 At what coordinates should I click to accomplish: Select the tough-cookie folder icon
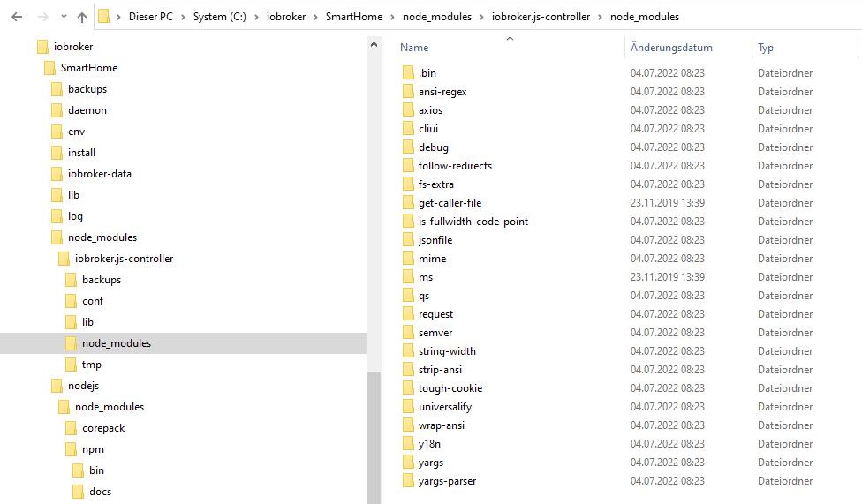point(408,388)
